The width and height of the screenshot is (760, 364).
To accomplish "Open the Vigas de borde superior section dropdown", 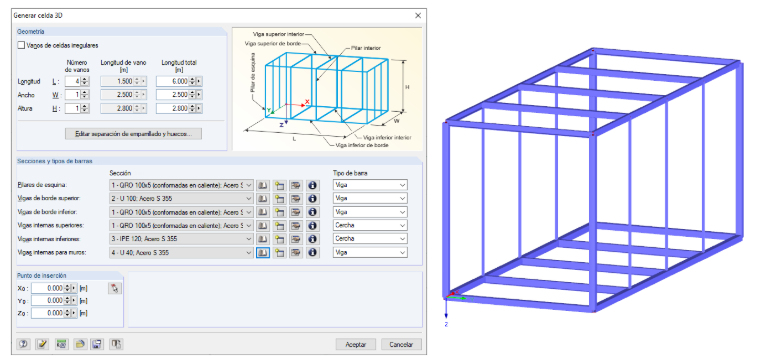I will click(181, 198).
